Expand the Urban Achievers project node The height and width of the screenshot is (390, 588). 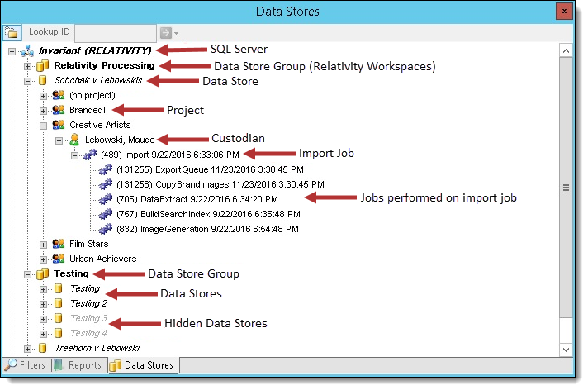43,259
